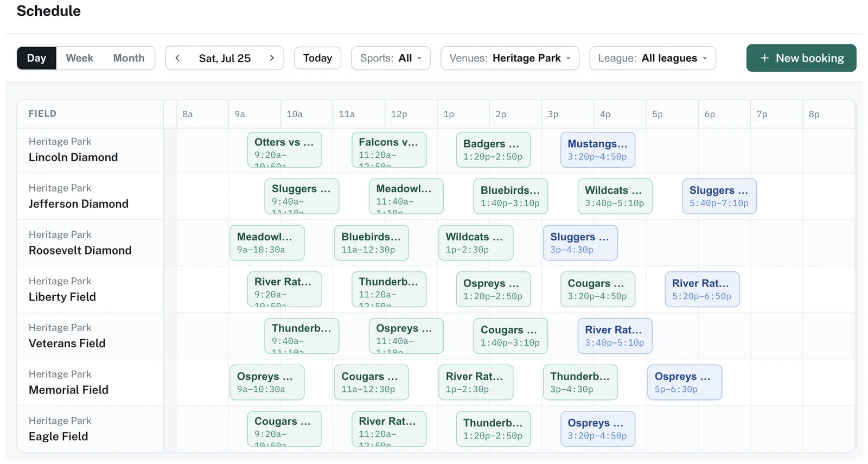Screen dimensions: 868x464
Task: Open Bluebirds 1:40p-3:10p booking
Action: coord(510,196)
